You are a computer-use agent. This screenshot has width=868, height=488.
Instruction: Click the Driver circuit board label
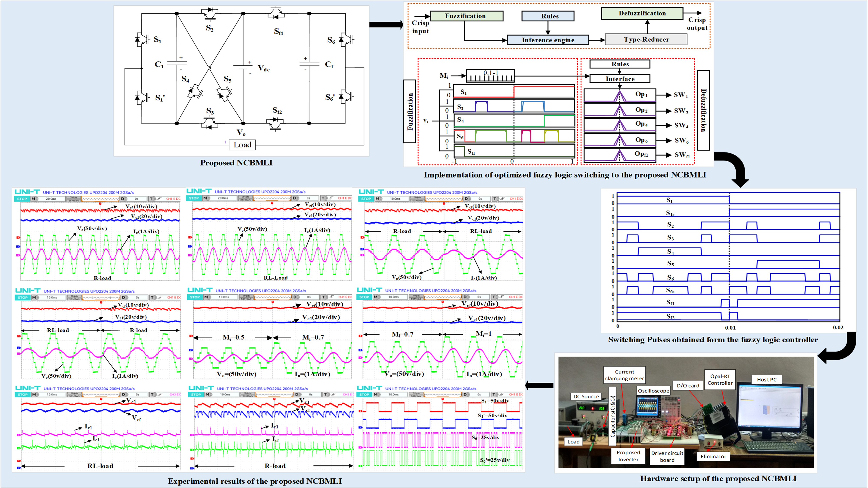[x=667, y=456]
